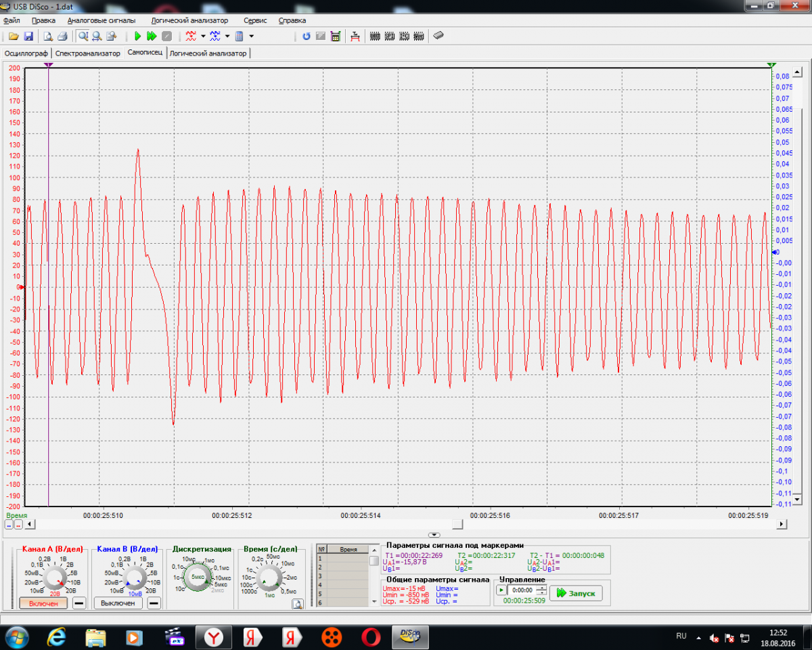Click the horizontal scrollbar left arrow
Image resolution: width=812 pixels, height=650 pixels.
tap(29, 524)
